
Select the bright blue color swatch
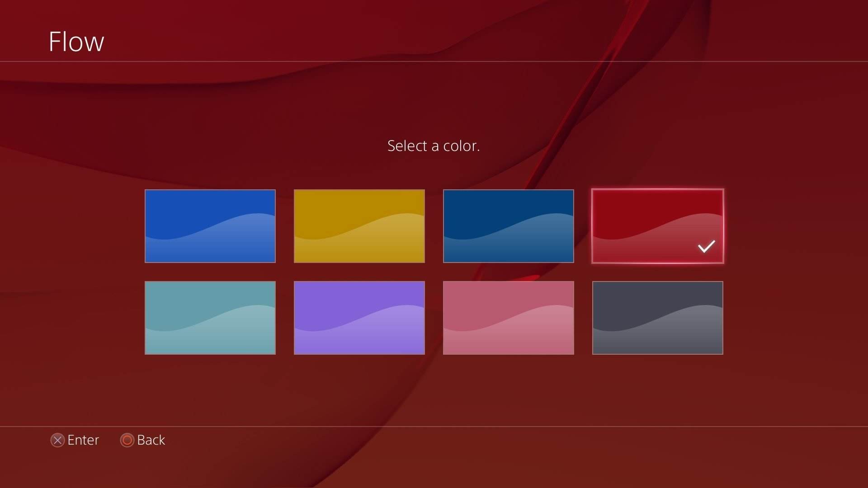tap(210, 226)
